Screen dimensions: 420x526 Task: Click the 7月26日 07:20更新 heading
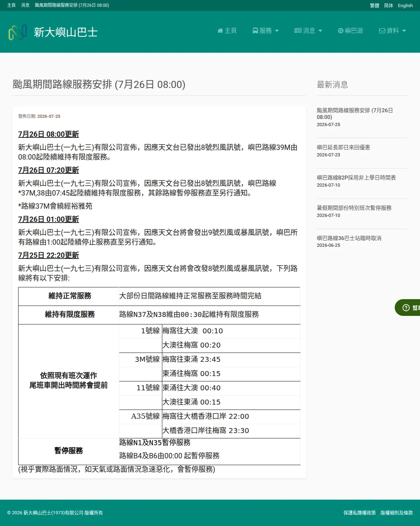(48, 170)
